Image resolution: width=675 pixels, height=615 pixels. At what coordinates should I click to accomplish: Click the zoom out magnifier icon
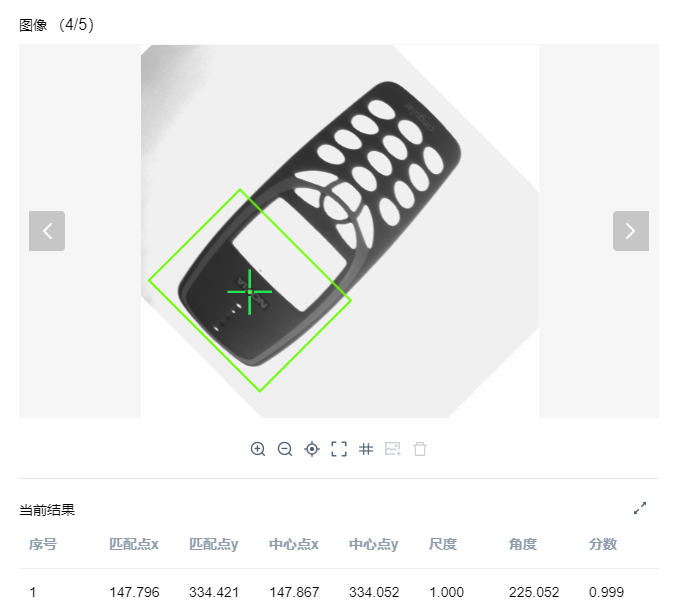(285, 449)
